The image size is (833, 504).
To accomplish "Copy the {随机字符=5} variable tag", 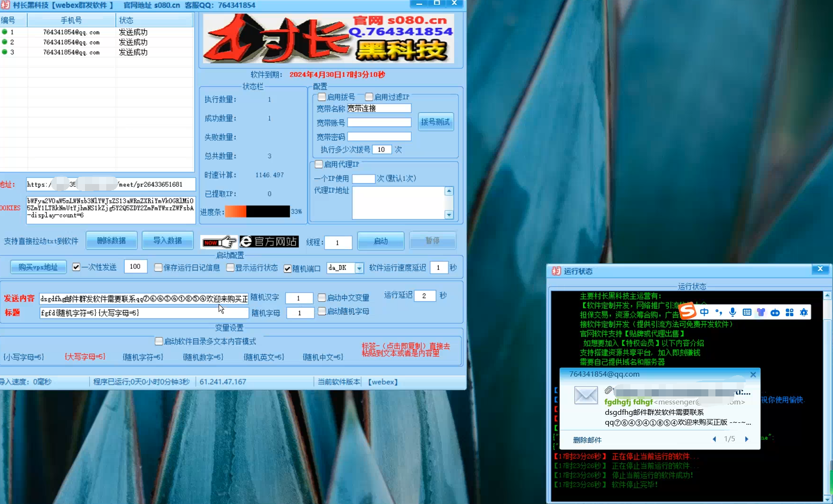I will coord(143,357).
